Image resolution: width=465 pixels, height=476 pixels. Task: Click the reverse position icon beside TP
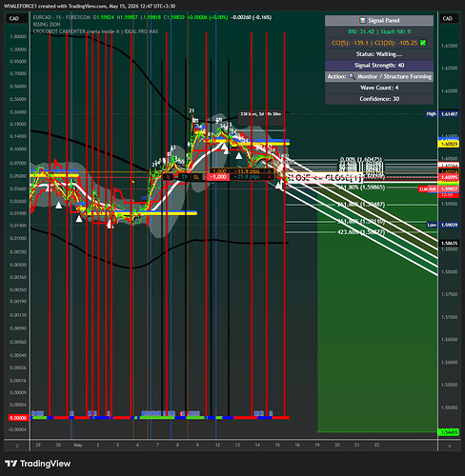(x=169, y=177)
